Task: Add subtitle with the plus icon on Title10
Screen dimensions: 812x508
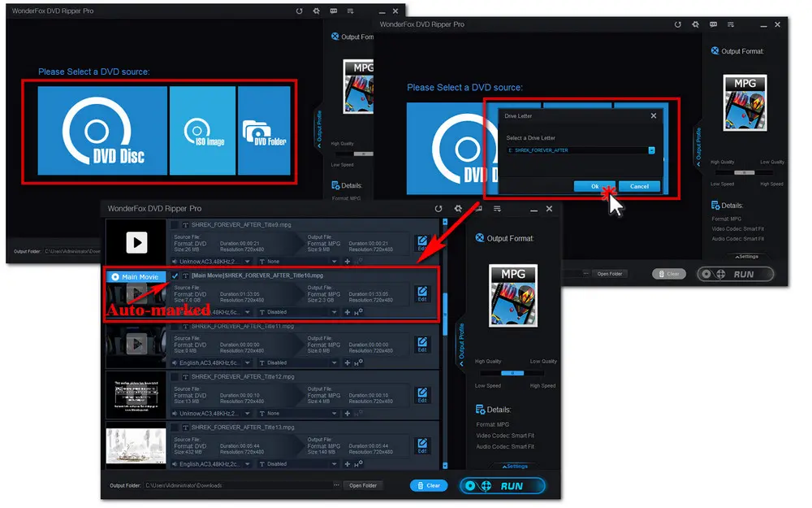Action: pos(348,312)
